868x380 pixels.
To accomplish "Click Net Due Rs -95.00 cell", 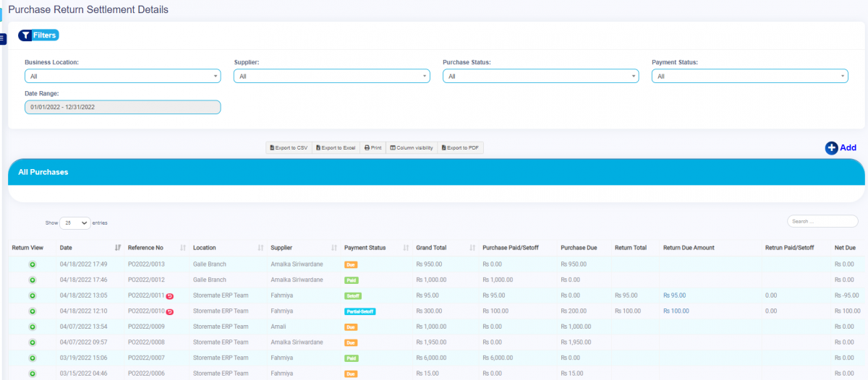I will 846,295.
